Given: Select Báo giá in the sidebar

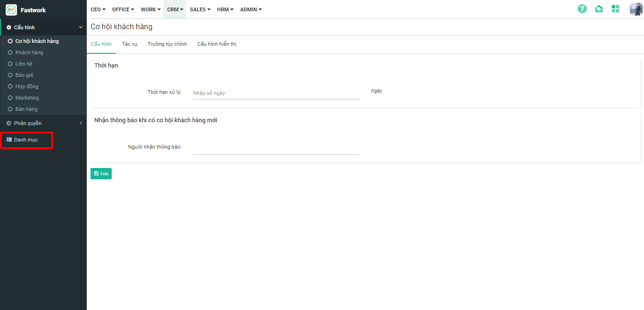Looking at the screenshot, I should [x=24, y=75].
